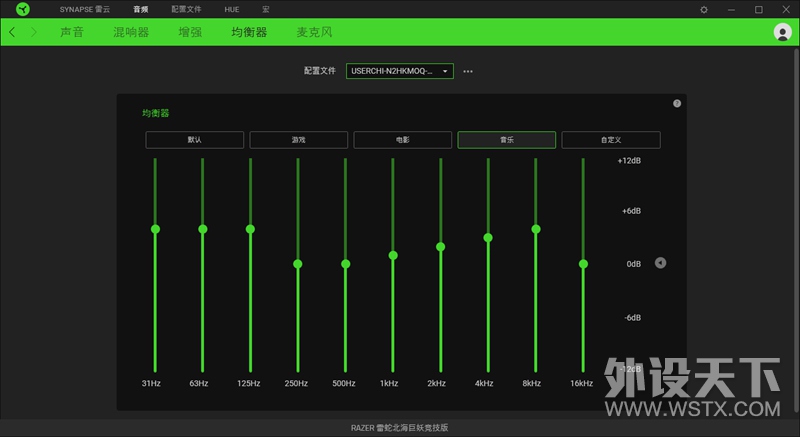
Task: Close the Synapse window
Action: pos(786,10)
